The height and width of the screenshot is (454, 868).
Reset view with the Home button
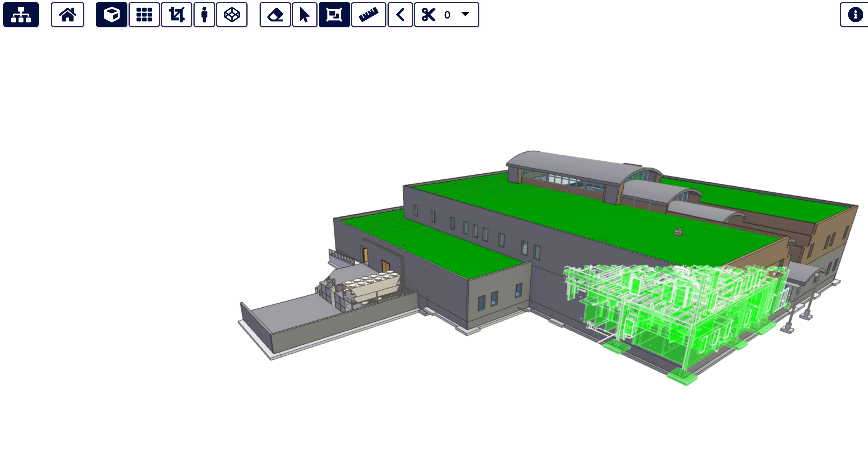[x=67, y=15]
